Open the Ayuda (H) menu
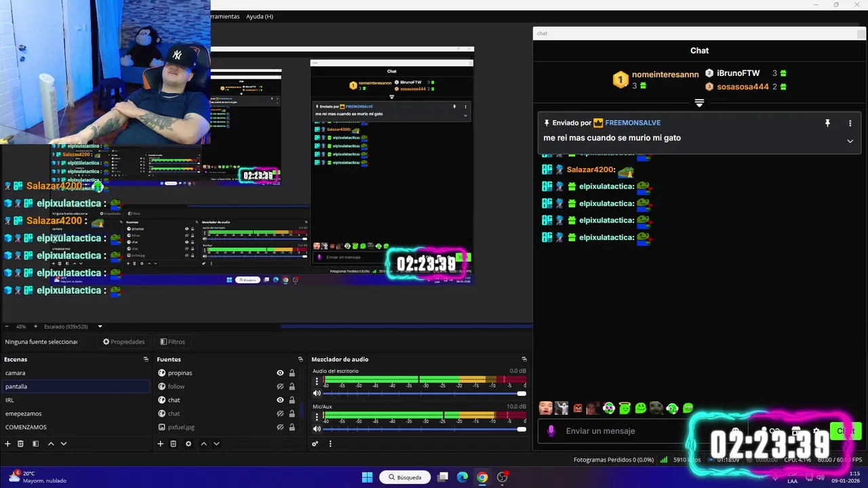This screenshot has height=488, width=868. click(x=260, y=16)
